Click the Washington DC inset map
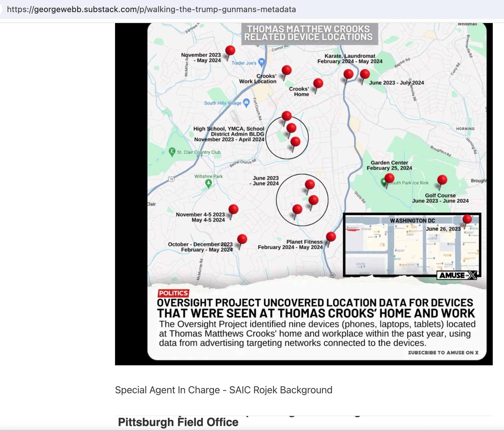Screen dimensions: 504x431 point(412,245)
